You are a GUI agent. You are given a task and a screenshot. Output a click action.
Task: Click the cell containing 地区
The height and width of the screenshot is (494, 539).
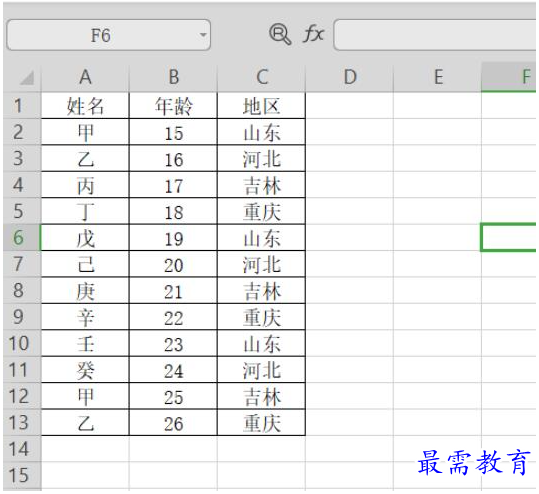pyautogui.click(x=262, y=106)
